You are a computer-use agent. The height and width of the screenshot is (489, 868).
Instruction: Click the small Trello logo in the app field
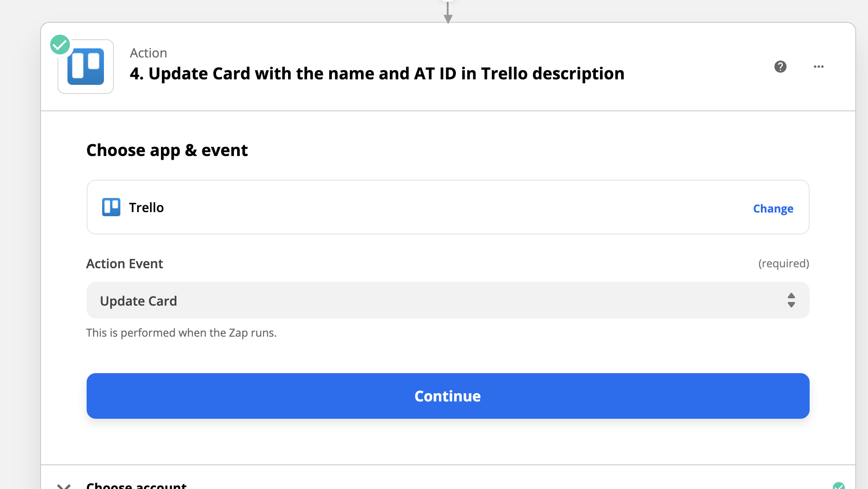click(x=111, y=207)
